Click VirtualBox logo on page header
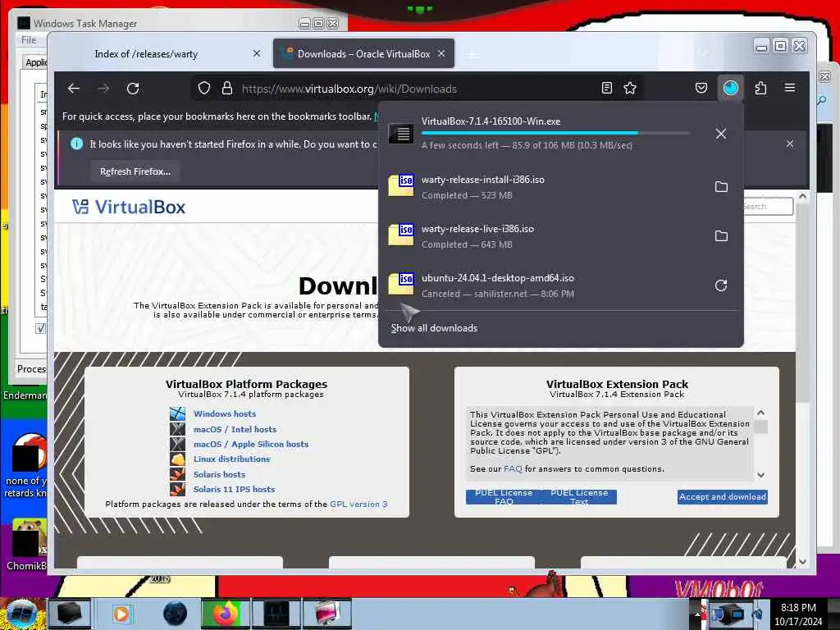 click(129, 207)
